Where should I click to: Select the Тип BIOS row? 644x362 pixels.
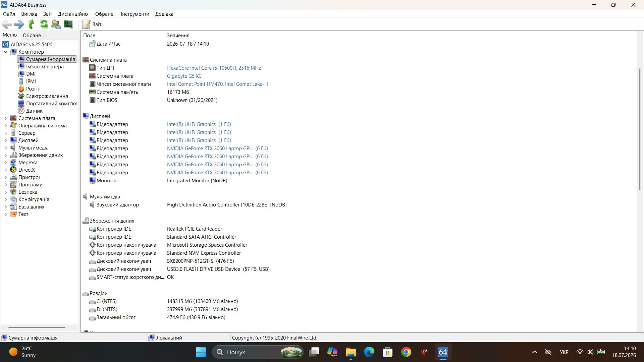(153, 100)
